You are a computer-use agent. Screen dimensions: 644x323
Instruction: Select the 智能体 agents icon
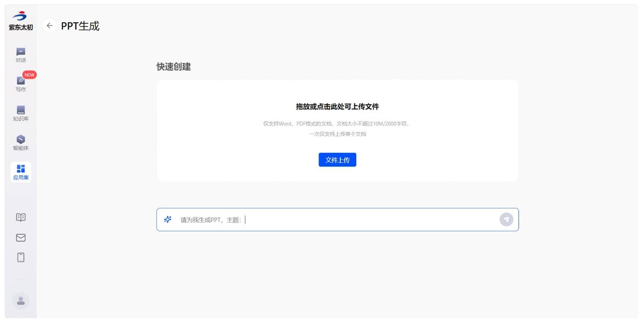coord(21,143)
